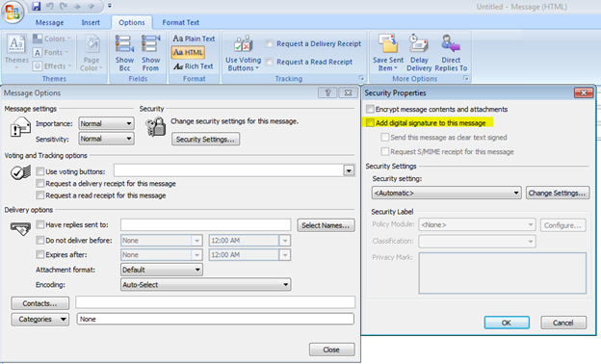Open the Security setting Automatic dropdown
Image resolution: width=601 pixels, height=364 pixels.
[x=446, y=193]
